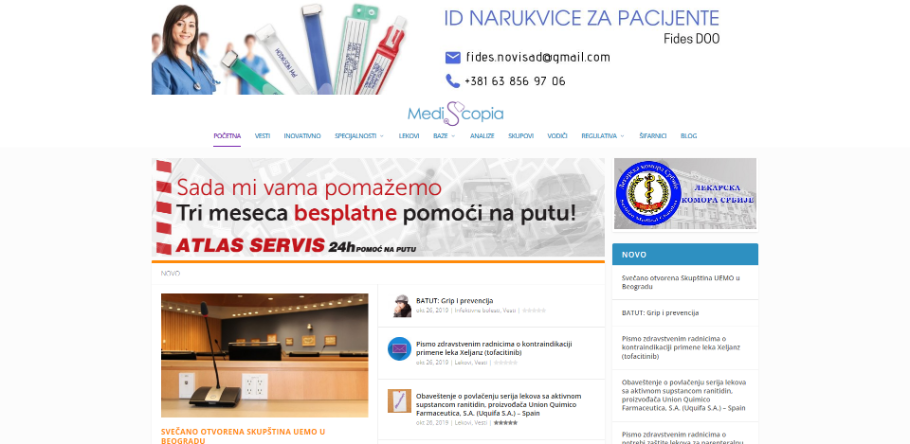Sidebar: open BATUT: Grip i prevencija link

point(660,313)
